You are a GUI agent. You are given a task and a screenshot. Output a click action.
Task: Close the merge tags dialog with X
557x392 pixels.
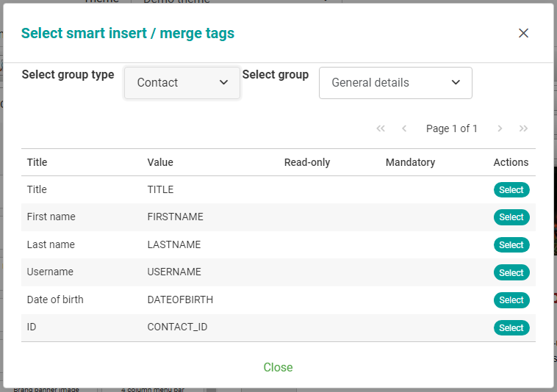click(x=523, y=33)
